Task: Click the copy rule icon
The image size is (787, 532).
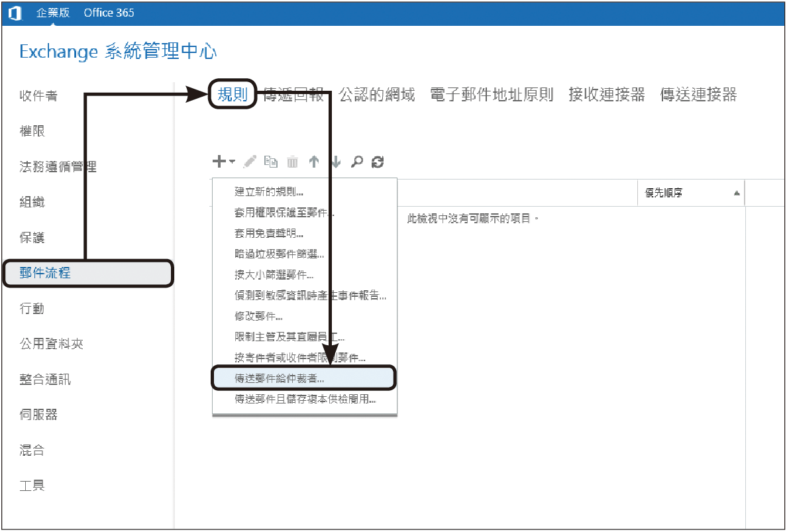Action: click(x=271, y=162)
